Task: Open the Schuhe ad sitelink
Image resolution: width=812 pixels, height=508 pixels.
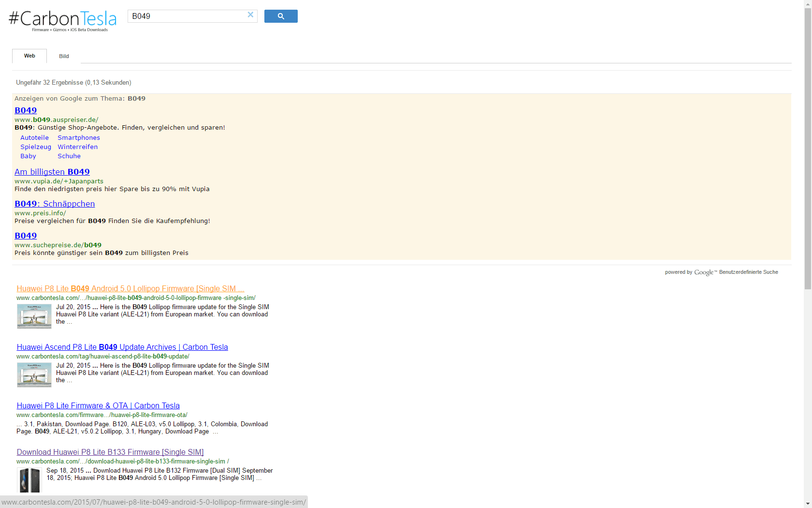Action: tap(69, 156)
